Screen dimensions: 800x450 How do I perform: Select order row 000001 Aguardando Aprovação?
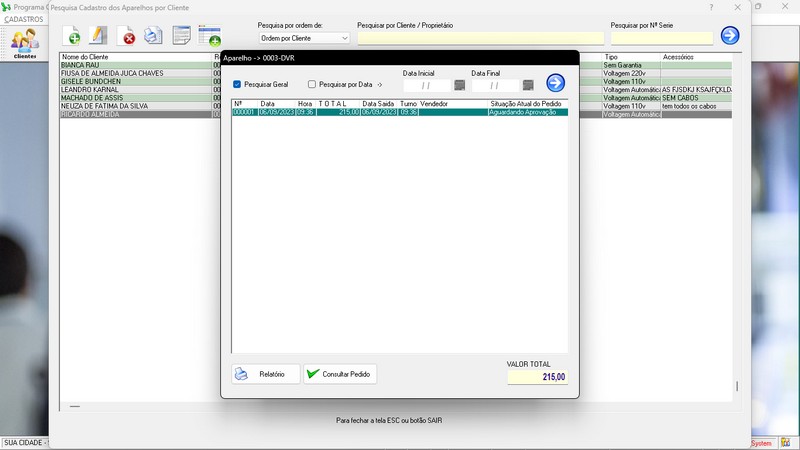pos(400,112)
